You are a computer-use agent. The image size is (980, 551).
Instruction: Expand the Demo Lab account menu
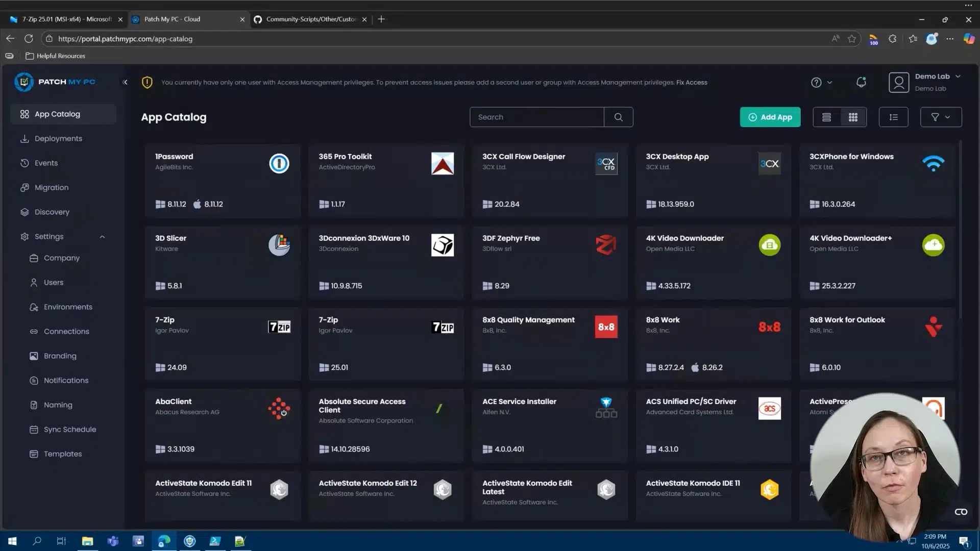958,77
